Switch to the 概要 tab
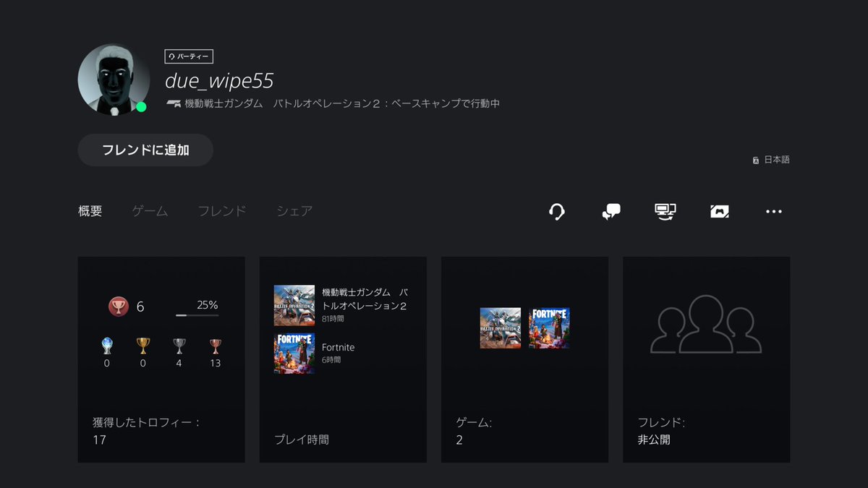868x488 pixels. pyautogui.click(x=90, y=211)
